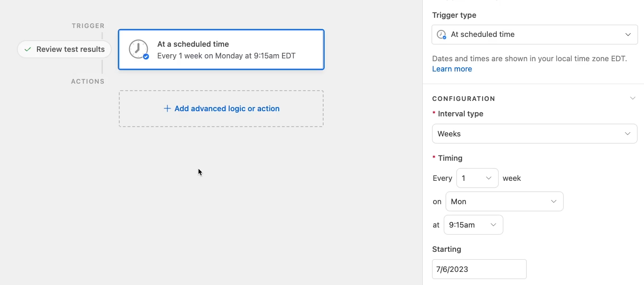Viewport: 644px width, 285px height.
Task: Select the At a scheduled time trigger card
Action: 221,50
